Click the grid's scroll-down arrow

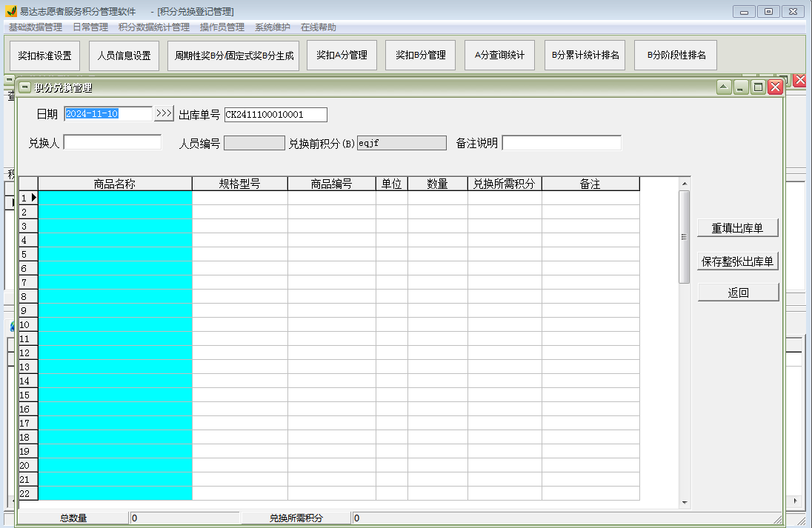(685, 503)
